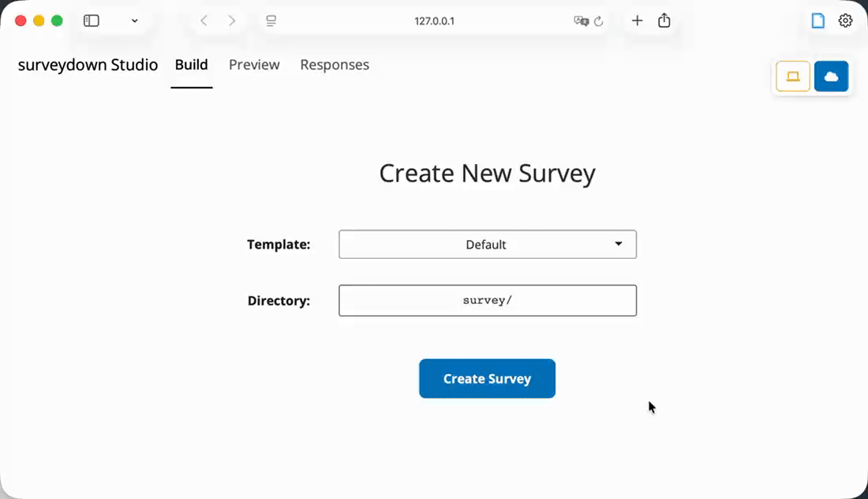The image size is (868, 499).
Task: Open the settings gear icon
Action: pos(845,21)
